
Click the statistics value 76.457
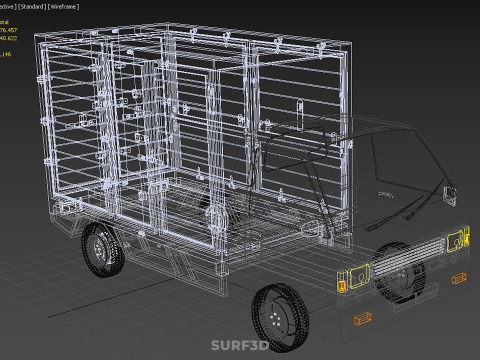point(8,30)
